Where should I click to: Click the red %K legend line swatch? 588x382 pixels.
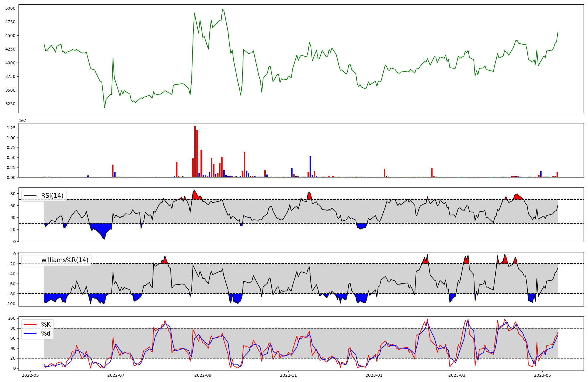(x=30, y=325)
